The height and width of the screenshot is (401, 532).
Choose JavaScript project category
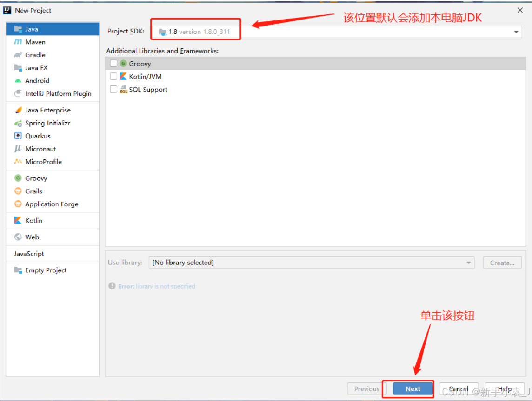(x=53, y=254)
